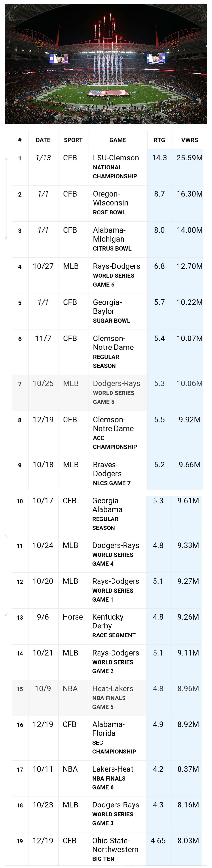The width and height of the screenshot is (212, 868).
Task: Click the GAME column header
Action: pyautogui.click(x=117, y=140)
